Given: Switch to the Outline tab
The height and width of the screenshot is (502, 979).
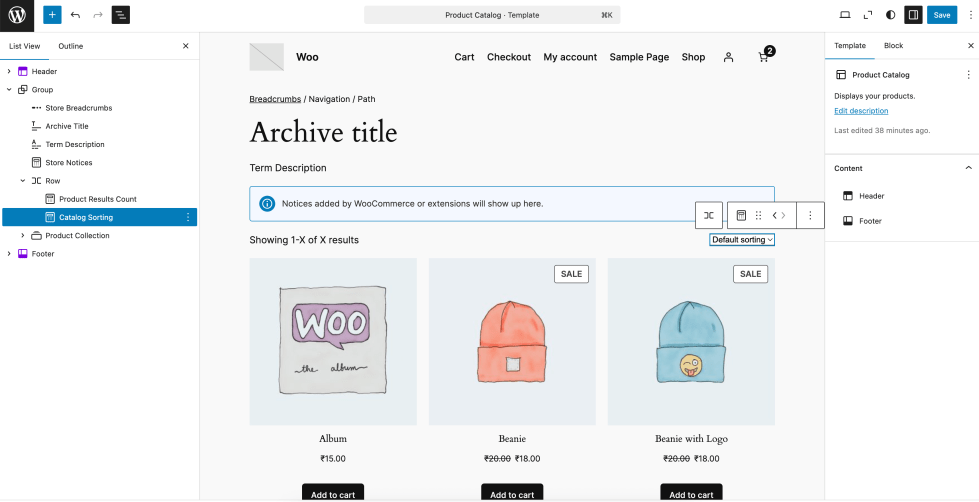Looking at the screenshot, I should coord(70,46).
